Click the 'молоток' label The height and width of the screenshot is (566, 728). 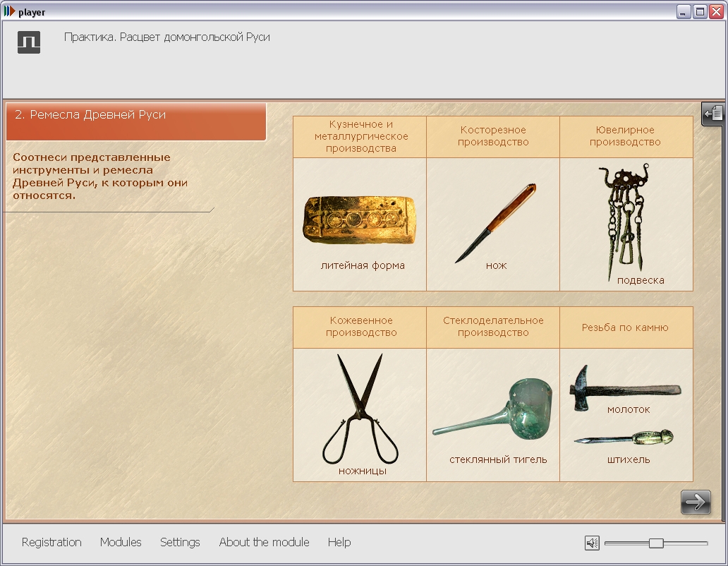[x=629, y=409]
